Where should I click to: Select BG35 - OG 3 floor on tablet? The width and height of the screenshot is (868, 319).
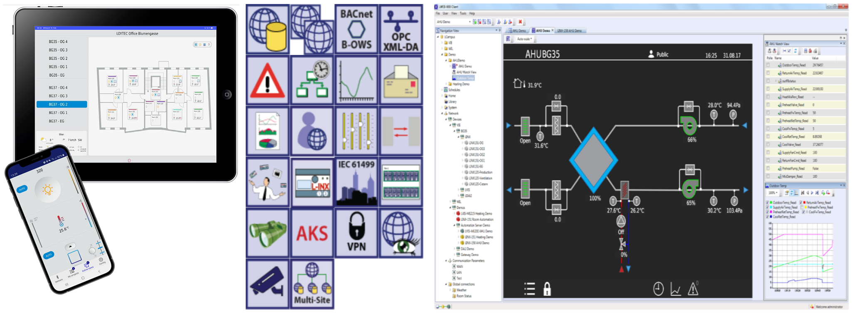(58, 50)
